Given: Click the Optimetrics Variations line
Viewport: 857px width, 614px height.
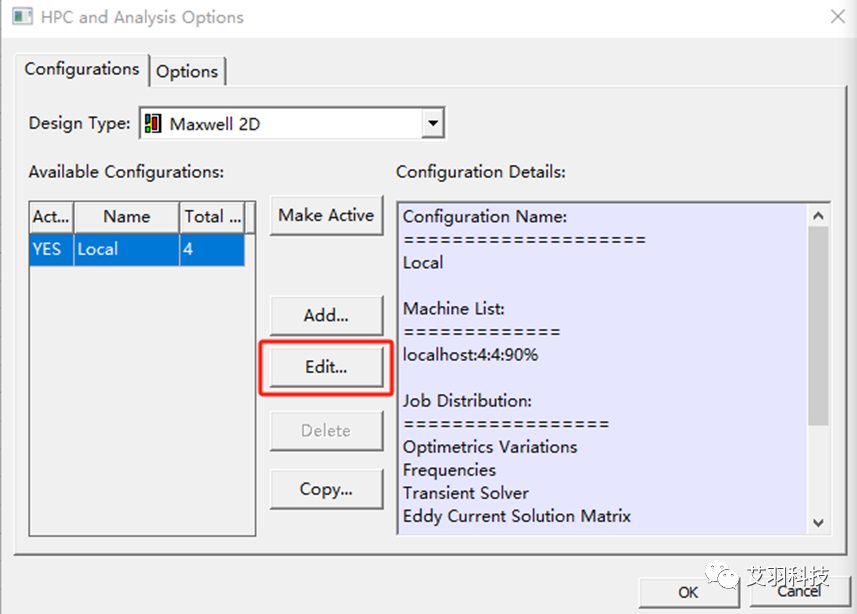Looking at the screenshot, I should (490, 447).
